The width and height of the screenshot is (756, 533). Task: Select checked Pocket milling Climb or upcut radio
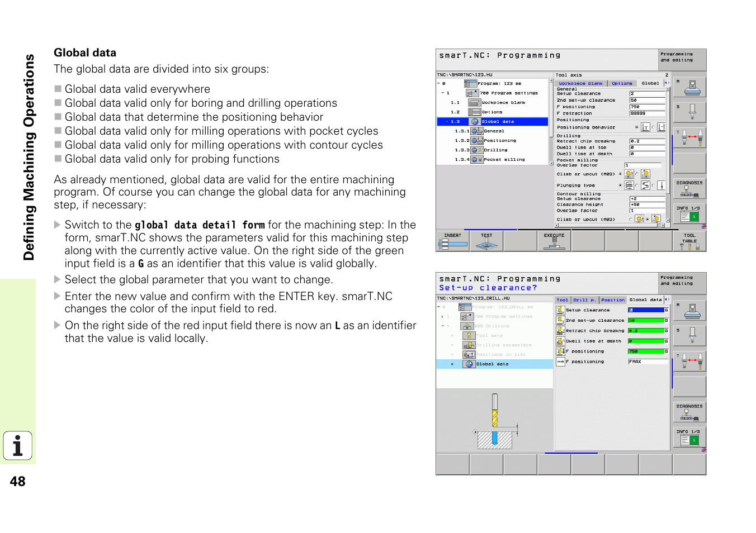[x=620, y=174]
